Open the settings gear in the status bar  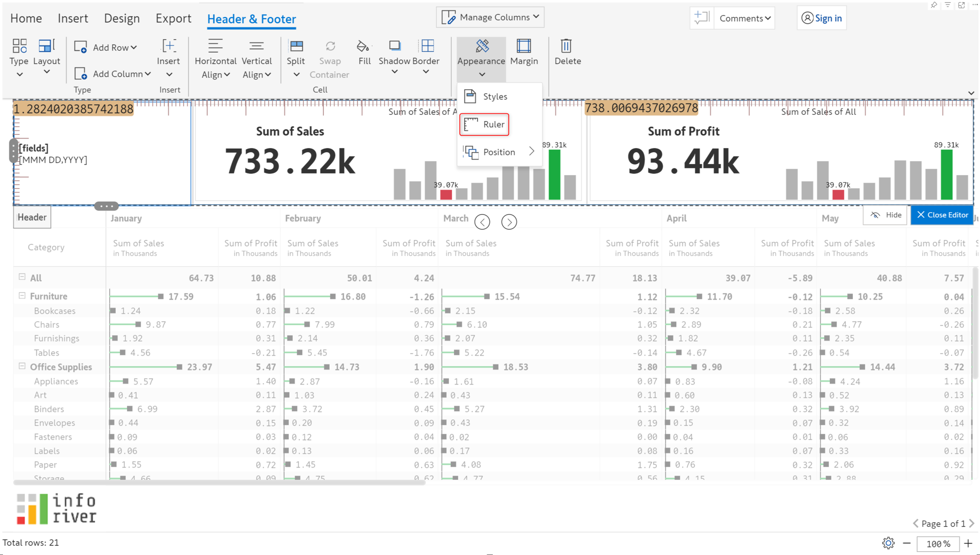pyautogui.click(x=888, y=543)
